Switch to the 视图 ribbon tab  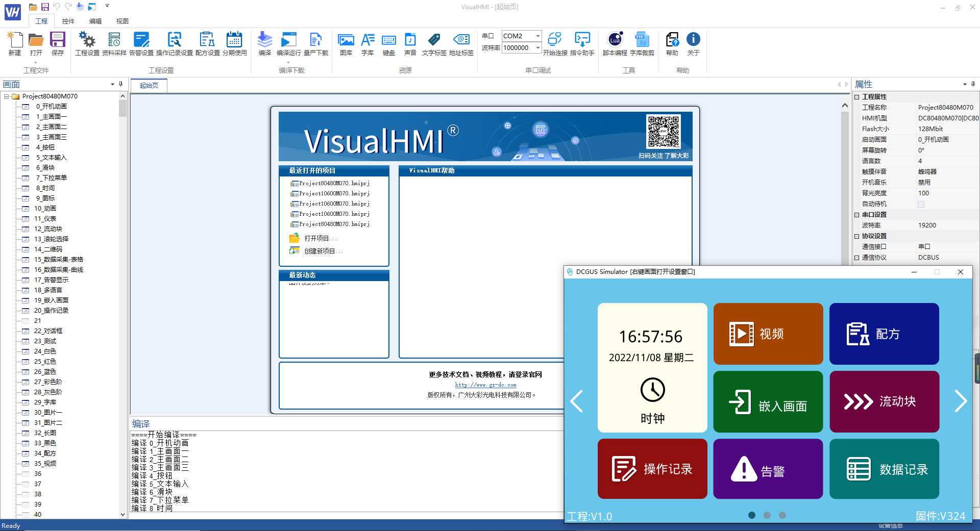[x=122, y=21]
